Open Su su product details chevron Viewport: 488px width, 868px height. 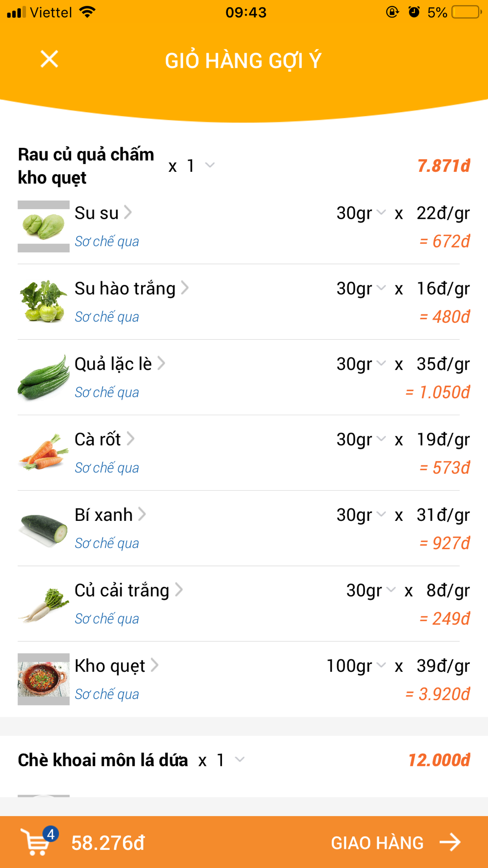(x=128, y=212)
